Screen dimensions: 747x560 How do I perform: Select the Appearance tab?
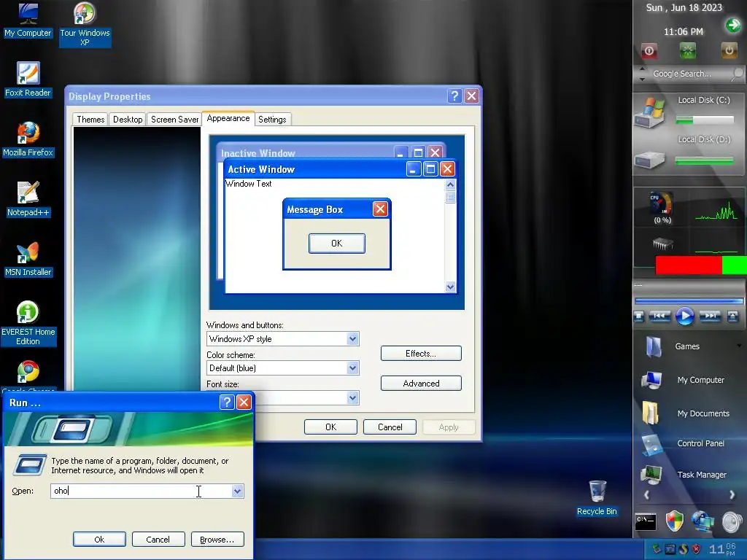click(228, 118)
